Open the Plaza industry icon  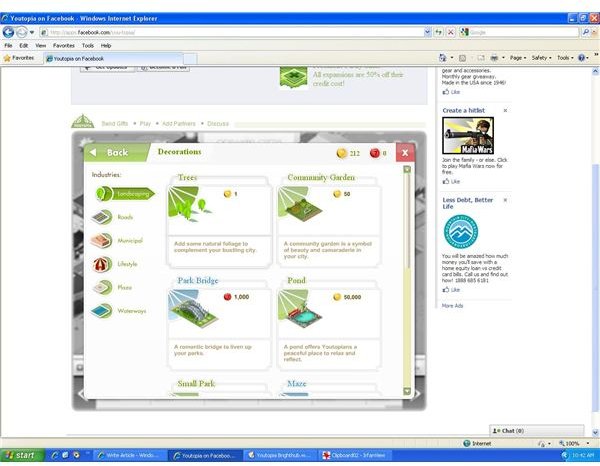tap(102, 288)
